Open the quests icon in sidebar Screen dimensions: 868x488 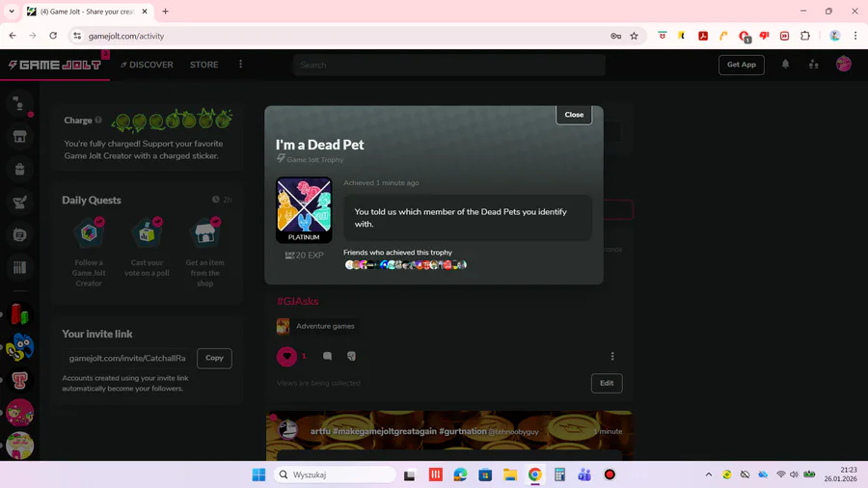tap(20, 202)
